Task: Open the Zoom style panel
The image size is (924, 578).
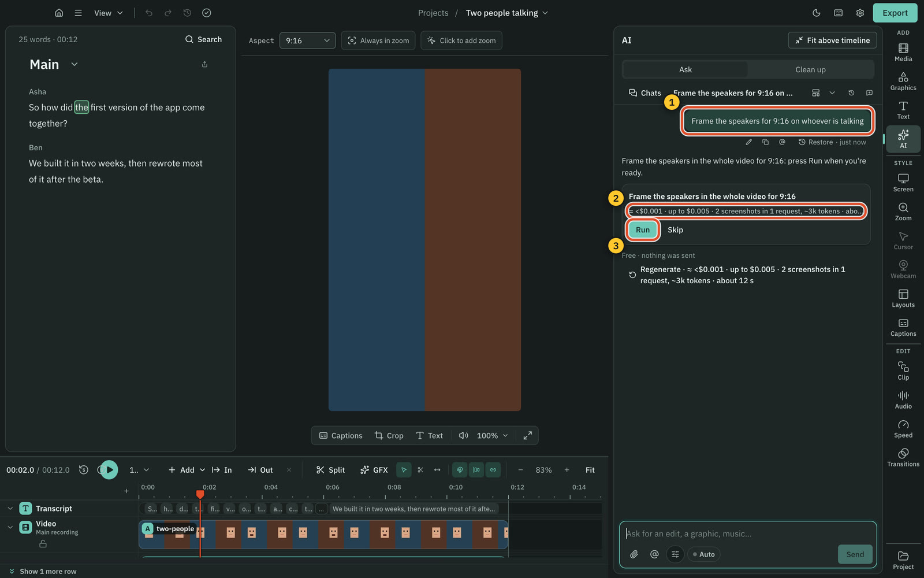Action: (903, 212)
